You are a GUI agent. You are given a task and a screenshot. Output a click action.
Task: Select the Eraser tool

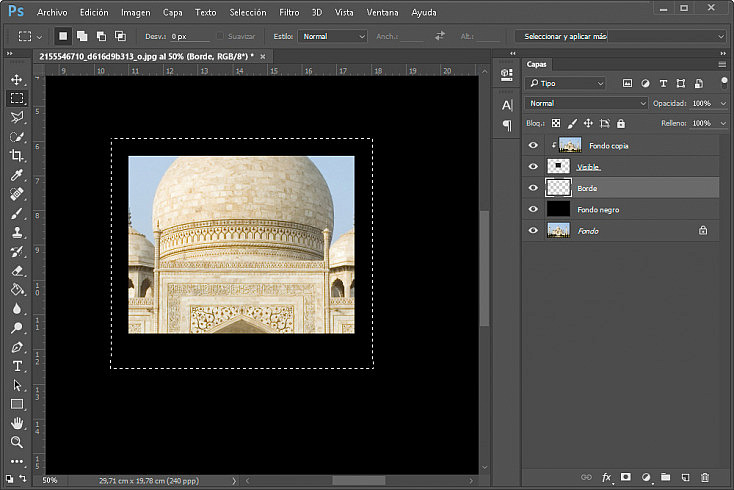pos(17,271)
